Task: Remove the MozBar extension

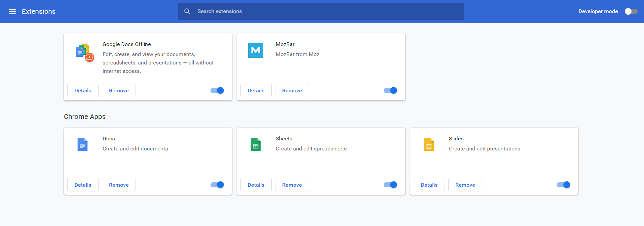Action: click(292, 90)
